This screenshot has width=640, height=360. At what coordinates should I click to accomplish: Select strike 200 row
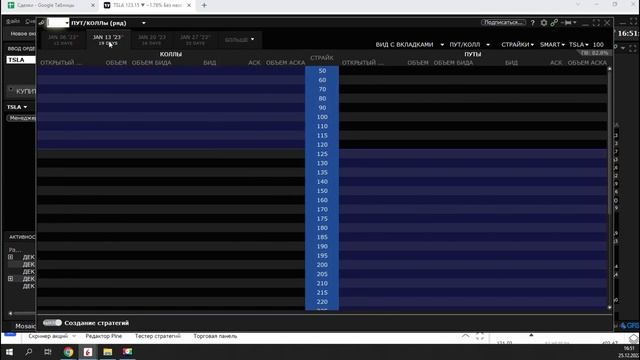[322, 265]
